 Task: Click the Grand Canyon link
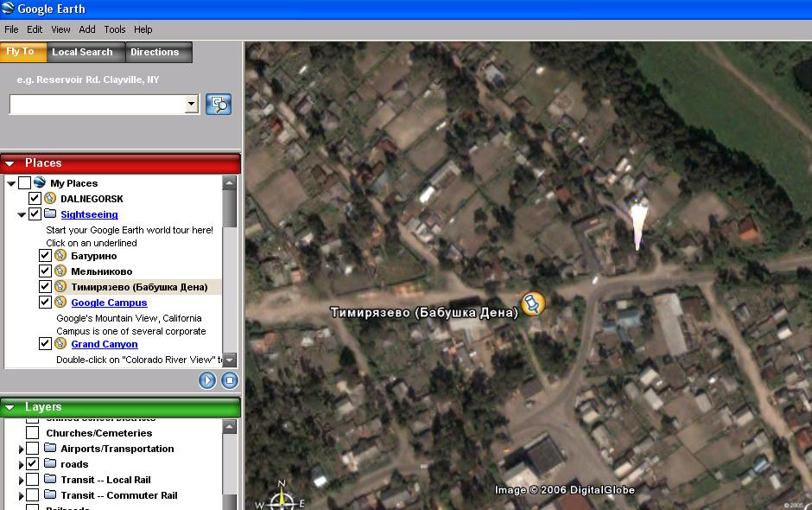pos(104,344)
